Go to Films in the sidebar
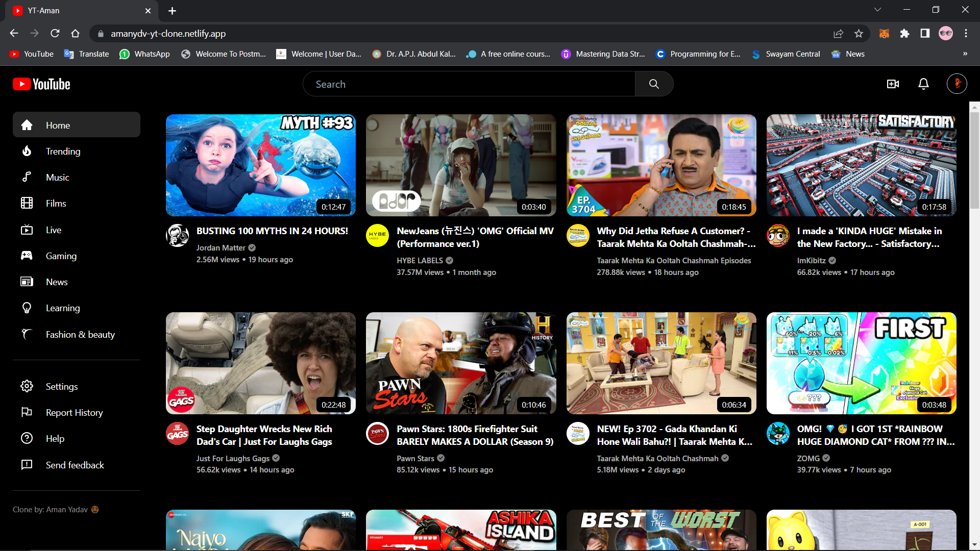Screen dimensions: 980x551 (77, 204)
